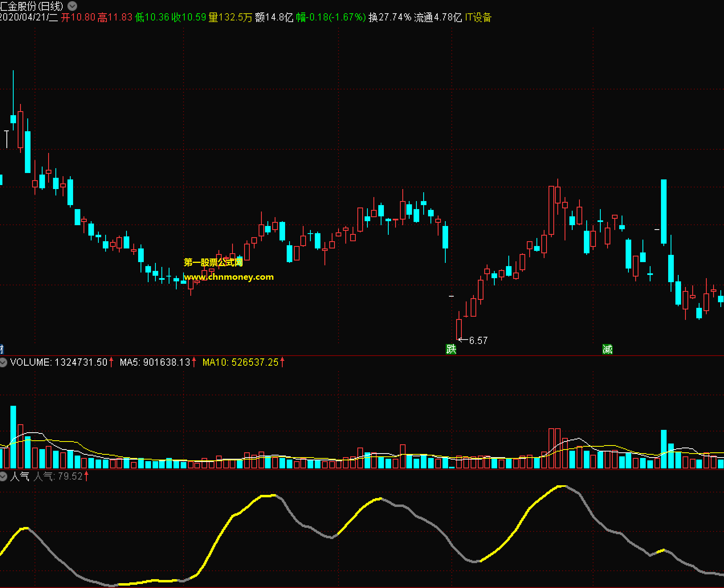Click the 额14.8亿 turnover amount text
The image size is (724, 588).
274,17
